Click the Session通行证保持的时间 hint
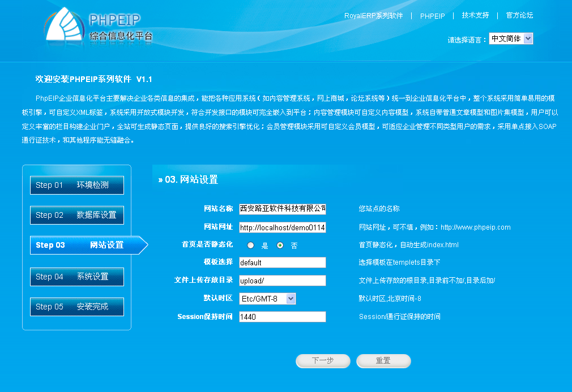Image resolution: width=572 pixels, height=392 pixels. (x=399, y=317)
